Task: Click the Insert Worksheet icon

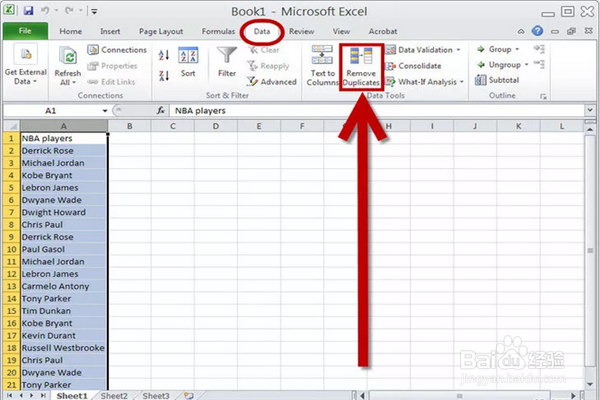Action: point(189,395)
